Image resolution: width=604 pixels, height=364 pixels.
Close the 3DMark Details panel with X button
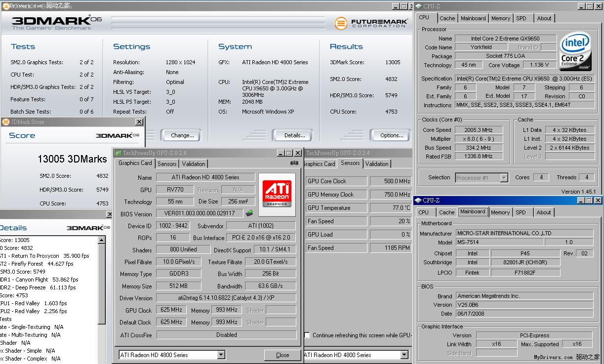point(109,214)
